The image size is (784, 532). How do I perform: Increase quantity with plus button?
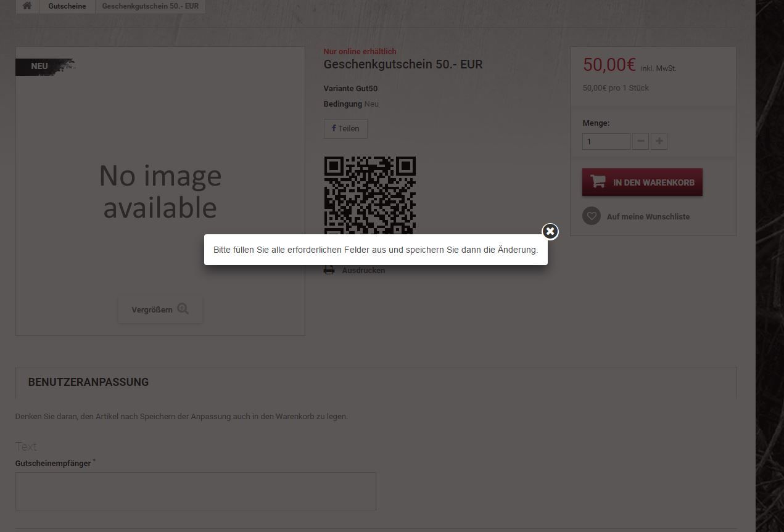(x=659, y=141)
